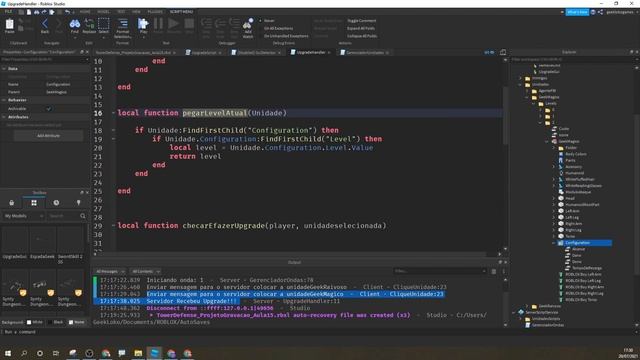Click the Select tool icon
The width and height of the screenshot is (640, 360).
click(x=104, y=24)
